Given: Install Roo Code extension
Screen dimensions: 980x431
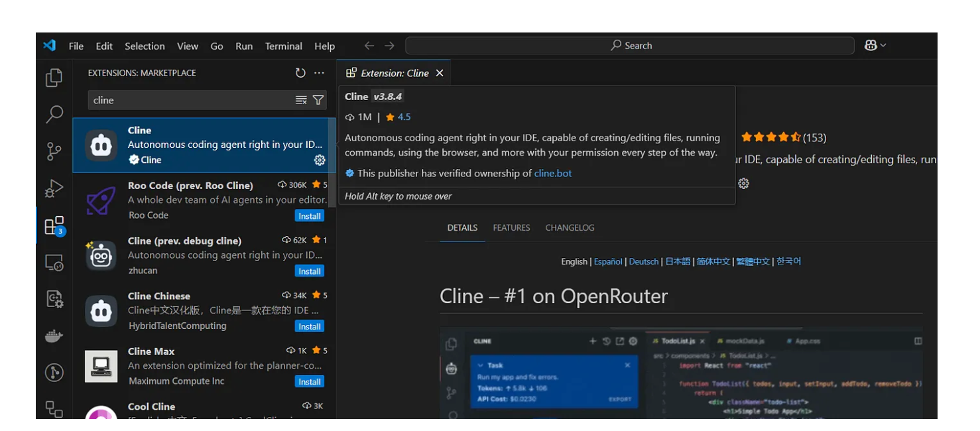Looking at the screenshot, I should point(310,216).
